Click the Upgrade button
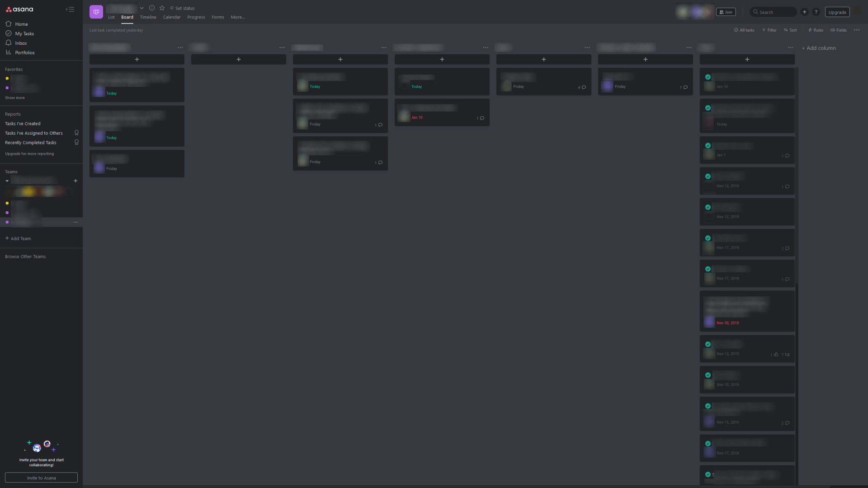 (x=837, y=12)
